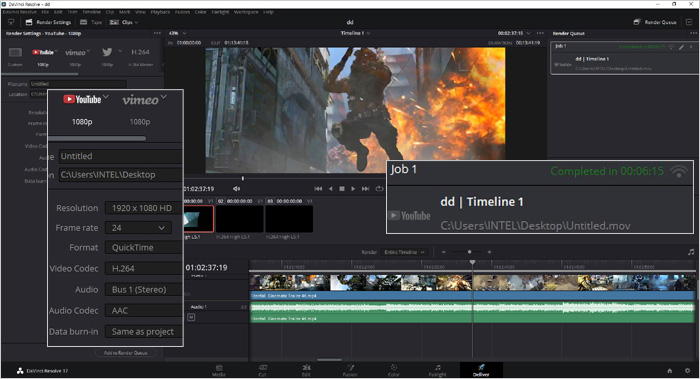Open the viewer zoom percentage dropdown

(x=177, y=33)
